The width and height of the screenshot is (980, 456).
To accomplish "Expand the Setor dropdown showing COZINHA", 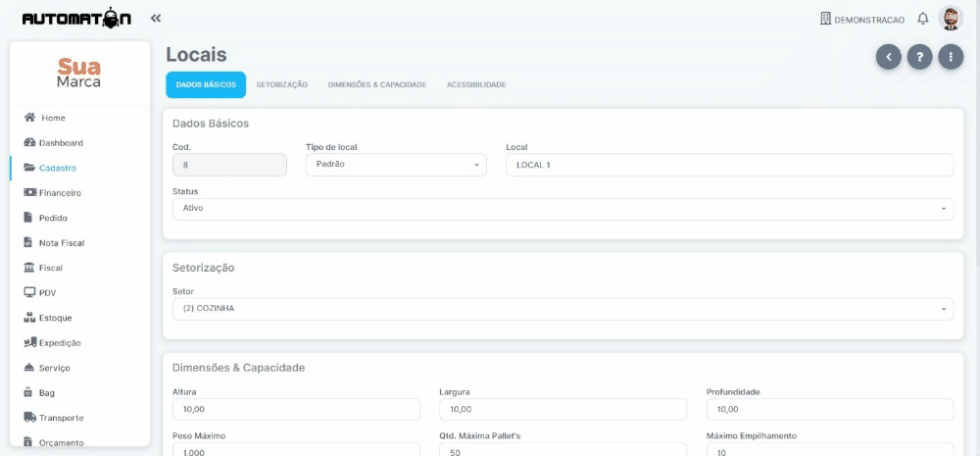I will tap(563, 309).
